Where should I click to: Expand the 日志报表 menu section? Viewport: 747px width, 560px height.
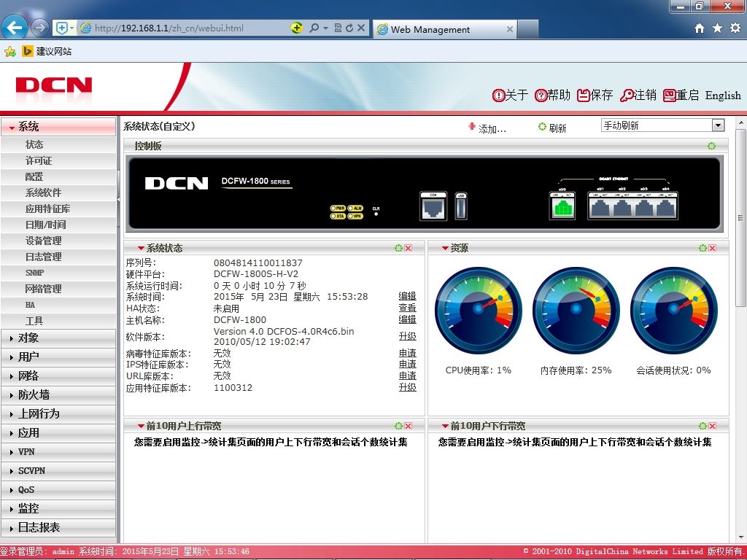point(58,528)
